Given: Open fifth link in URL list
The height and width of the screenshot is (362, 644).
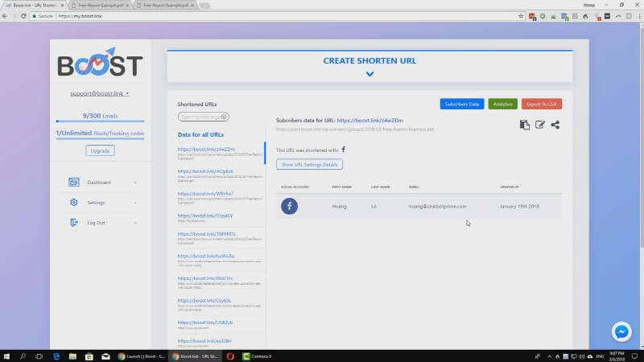Looking at the screenshot, I should pos(207,233).
